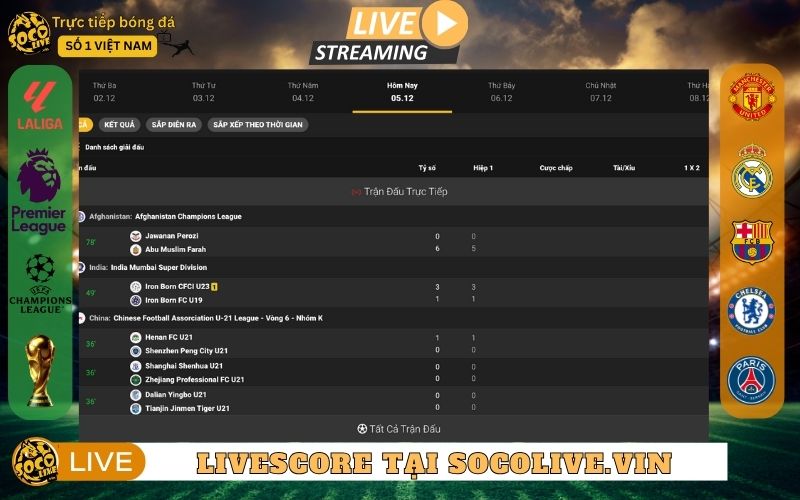Click the Iron Born FC U19 badge
Screen dimensions: 800x500
tap(136, 301)
